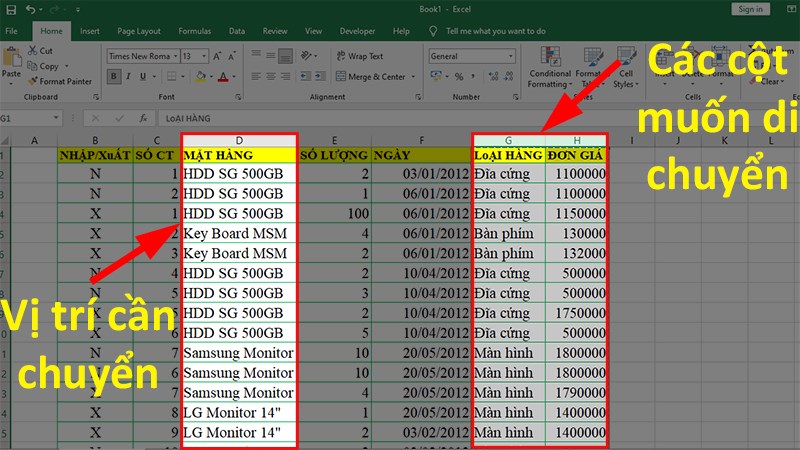Switch to the Developer tab

click(357, 31)
